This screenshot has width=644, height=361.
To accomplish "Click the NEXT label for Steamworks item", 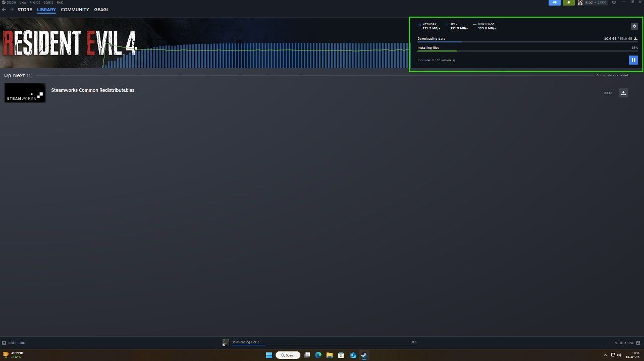I will tap(609, 93).
